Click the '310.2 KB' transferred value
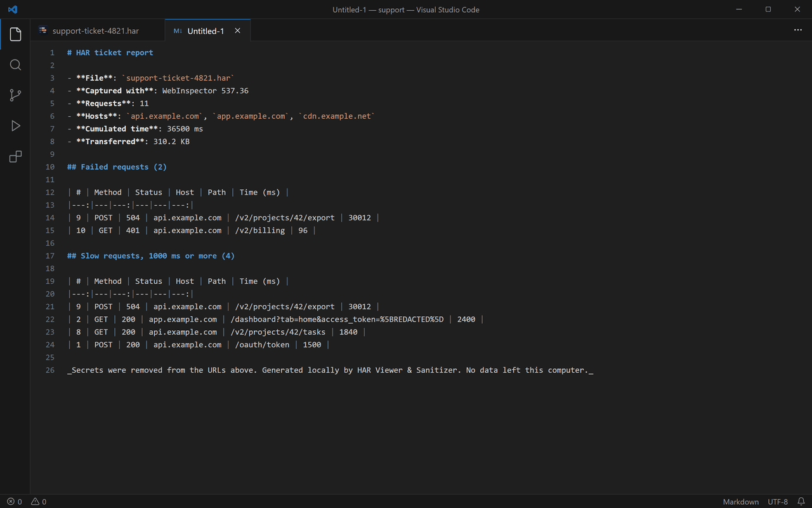Viewport: 812px width, 508px height. (171, 142)
